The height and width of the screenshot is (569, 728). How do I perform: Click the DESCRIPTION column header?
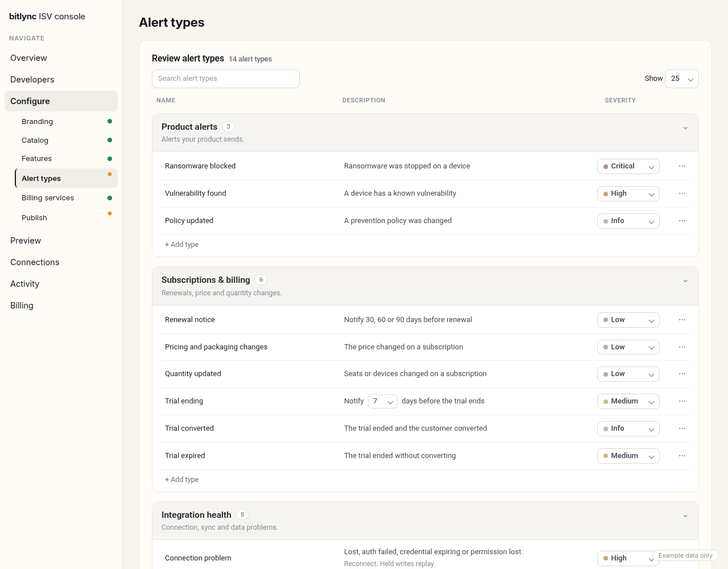coord(363,100)
